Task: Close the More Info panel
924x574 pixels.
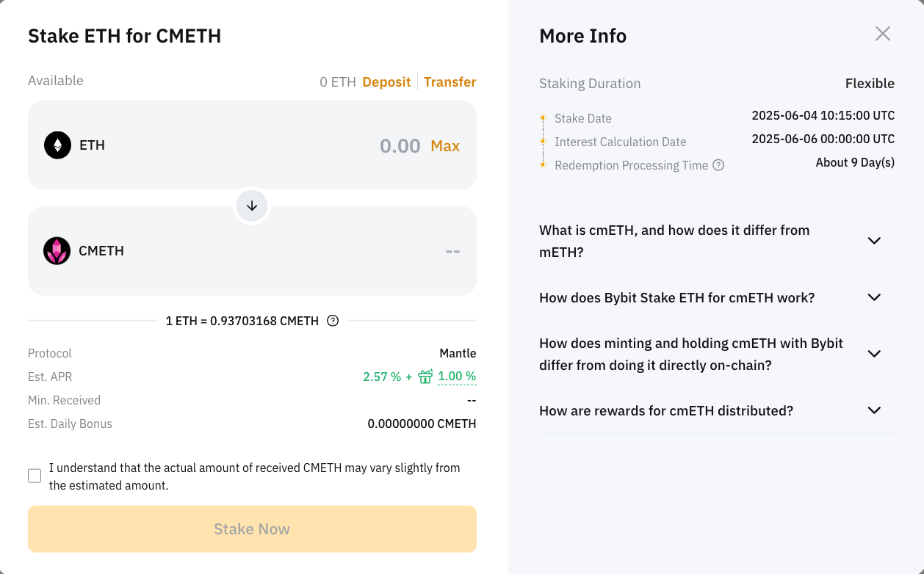Action: (882, 34)
